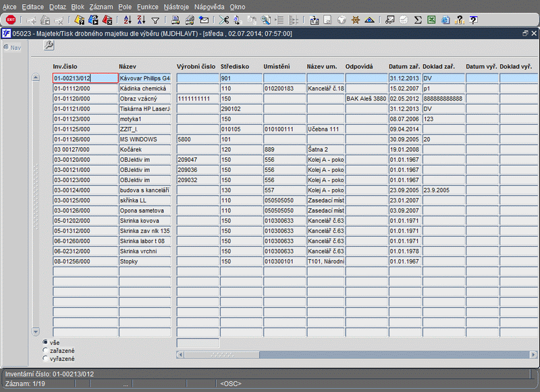540x392 pixels.
Task: Open the Editace menu
Action: click(x=32, y=7)
